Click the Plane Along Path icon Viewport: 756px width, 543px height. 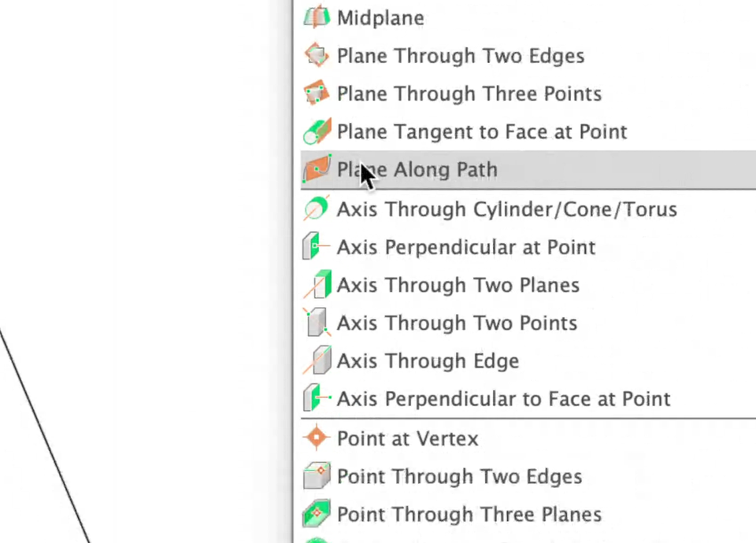pos(317,169)
